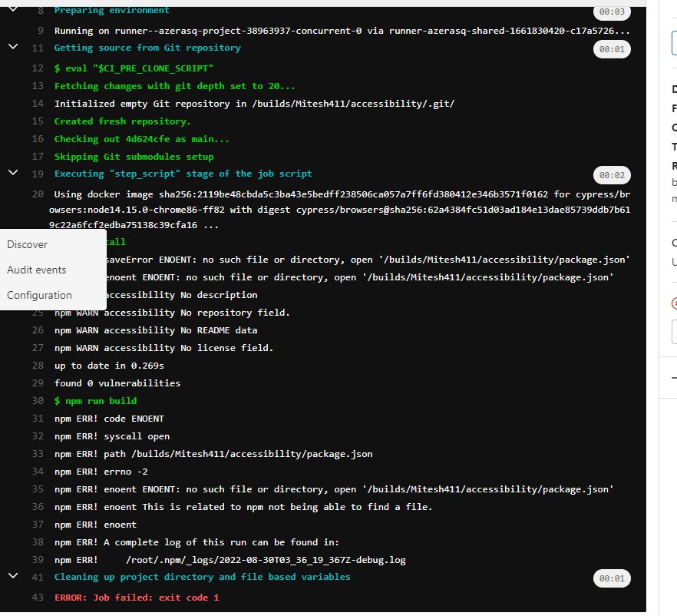This screenshot has width=677, height=616.
Task: Click line number 16 in the log
Action: click(x=38, y=139)
